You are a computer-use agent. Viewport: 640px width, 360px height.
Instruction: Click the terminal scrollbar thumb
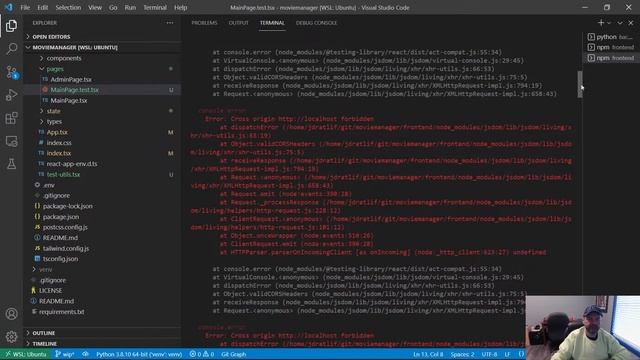(580, 84)
